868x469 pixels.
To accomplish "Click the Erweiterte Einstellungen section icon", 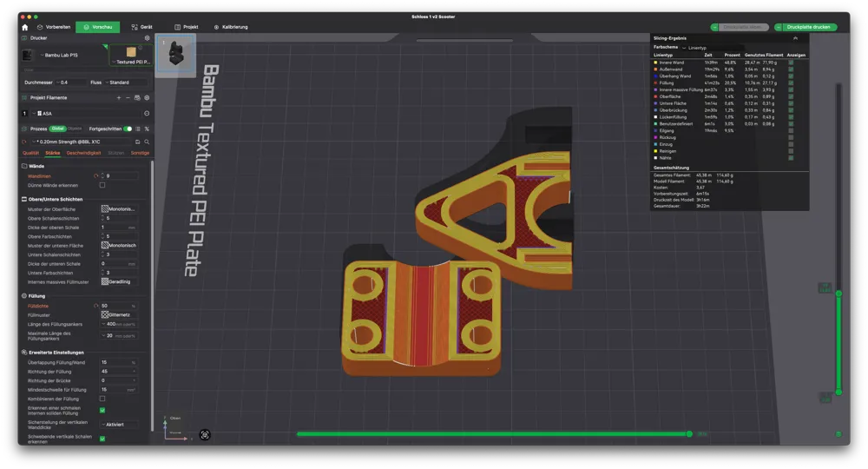I will tap(24, 353).
